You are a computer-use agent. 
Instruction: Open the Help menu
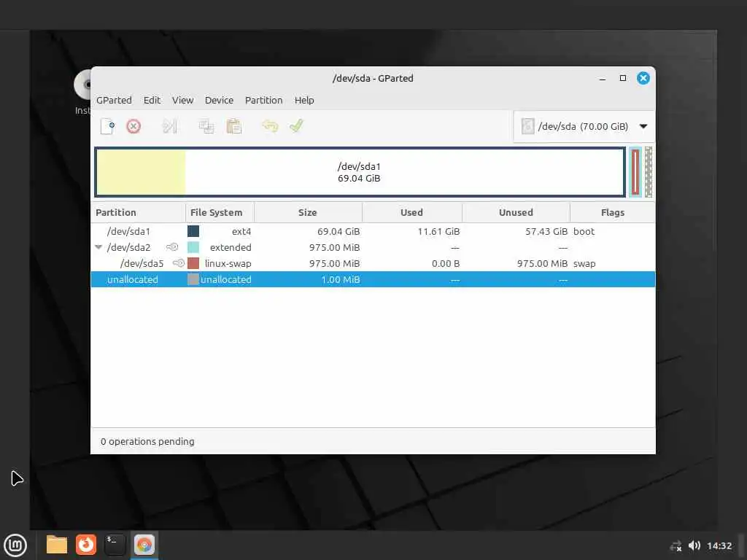point(304,100)
